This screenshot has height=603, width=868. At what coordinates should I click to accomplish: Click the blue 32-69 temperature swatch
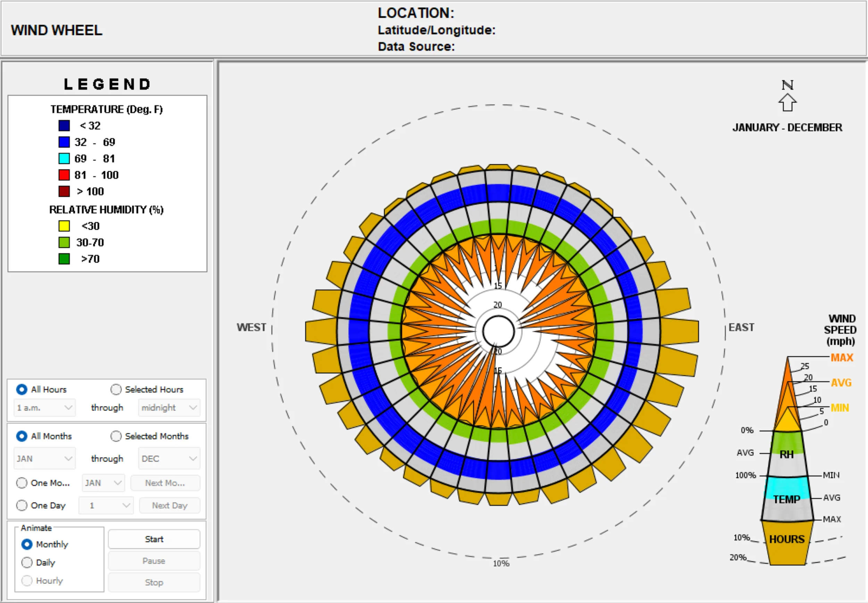pos(64,142)
